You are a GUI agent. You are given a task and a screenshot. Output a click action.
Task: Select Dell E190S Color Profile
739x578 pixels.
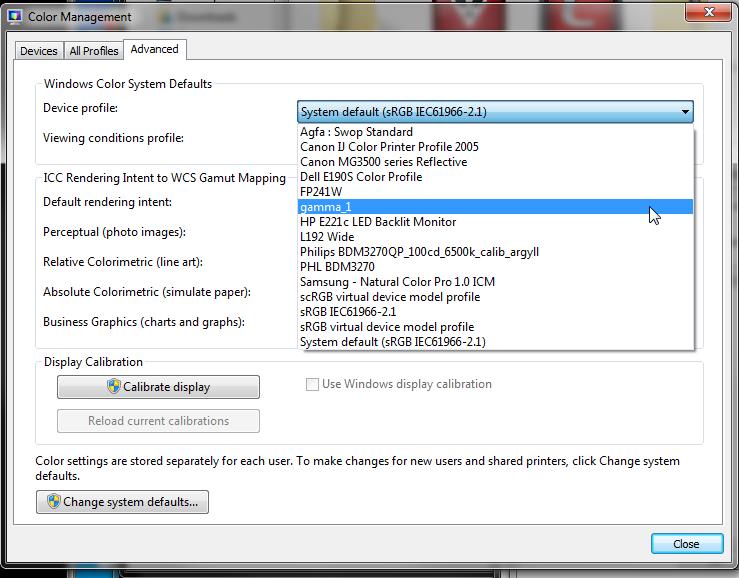(495, 177)
